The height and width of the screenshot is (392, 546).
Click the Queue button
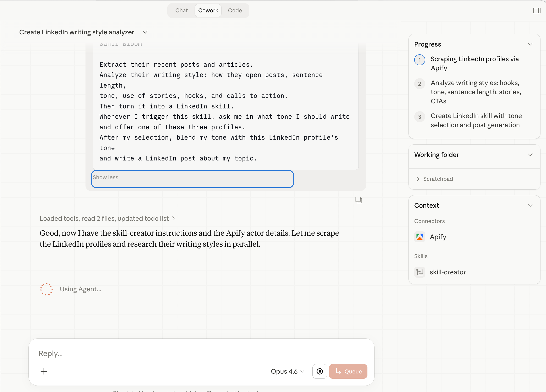coord(348,371)
